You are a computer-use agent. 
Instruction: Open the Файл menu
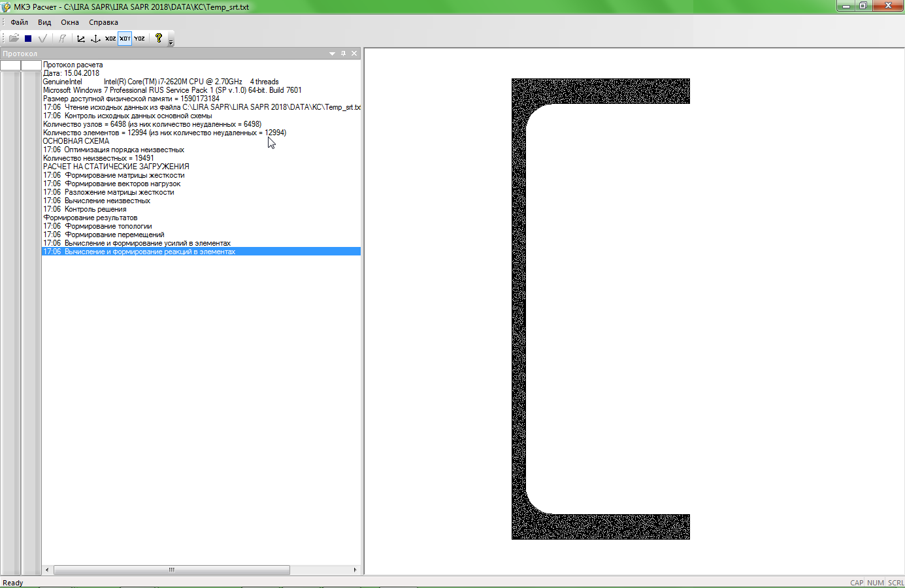click(x=19, y=22)
